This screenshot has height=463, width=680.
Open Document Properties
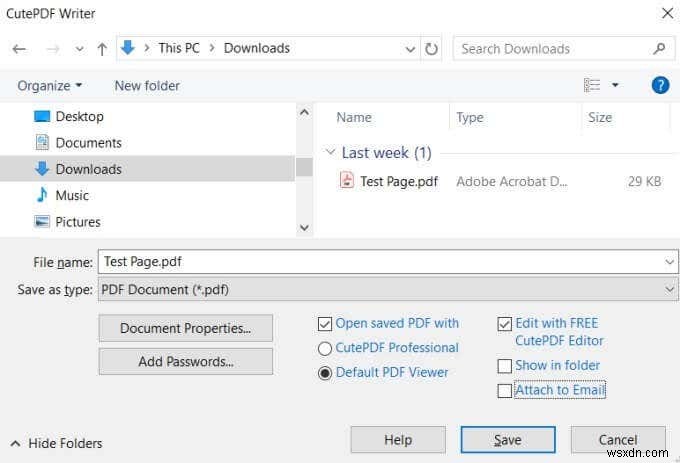coord(186,328)
